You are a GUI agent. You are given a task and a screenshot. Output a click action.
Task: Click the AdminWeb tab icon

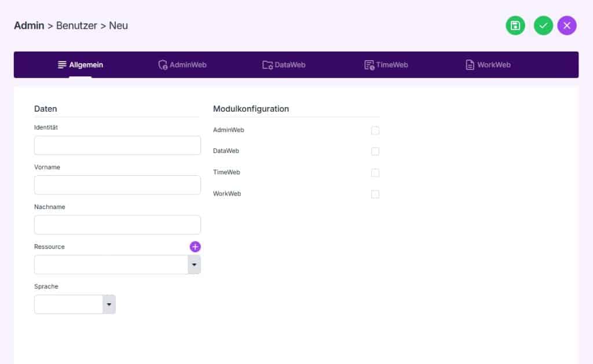click(163, 65)
